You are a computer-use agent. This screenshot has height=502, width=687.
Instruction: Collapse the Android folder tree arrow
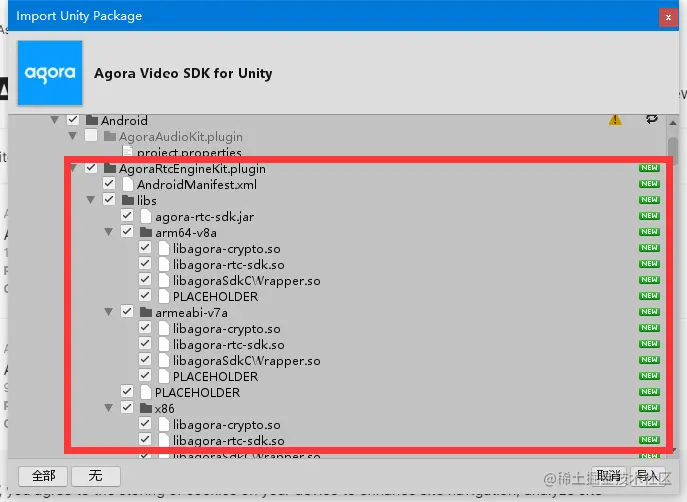point(54,120)
